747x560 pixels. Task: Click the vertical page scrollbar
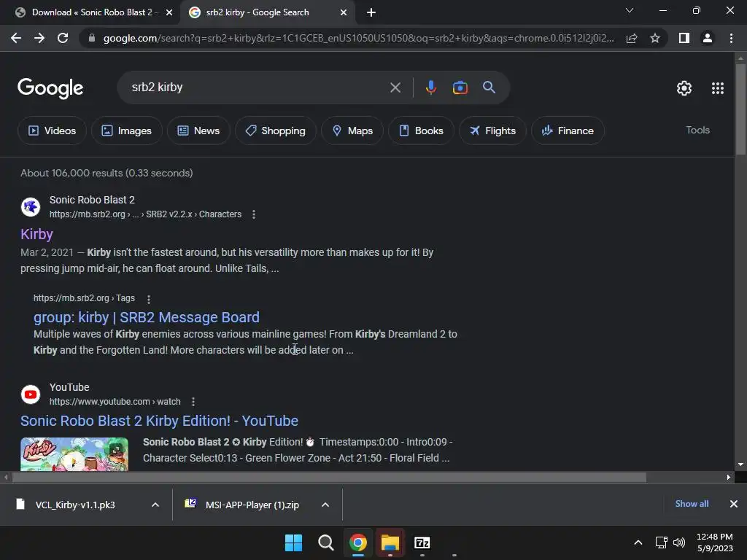740,109
